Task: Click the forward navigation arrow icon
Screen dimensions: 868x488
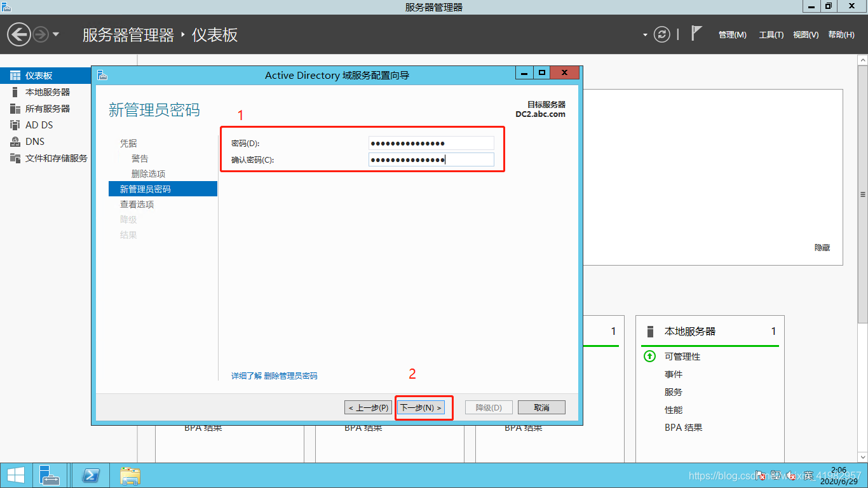Action: coord(41,34)
